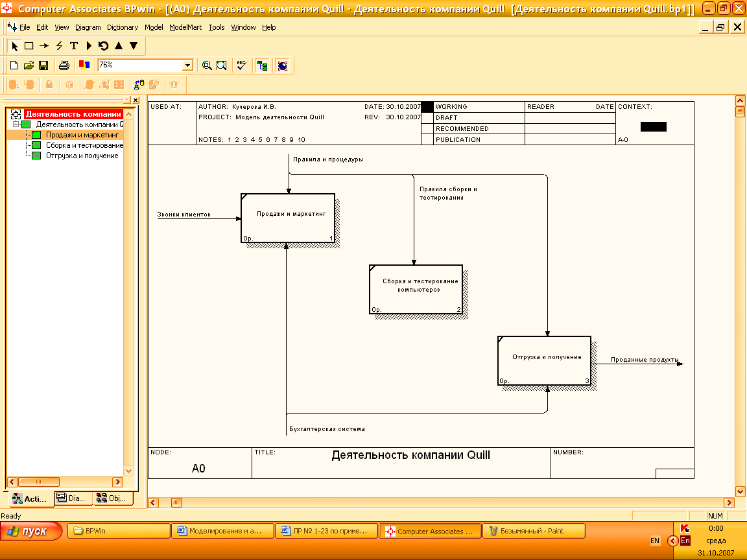Click the ModelMart wrench icon

(x=154, y=85)
